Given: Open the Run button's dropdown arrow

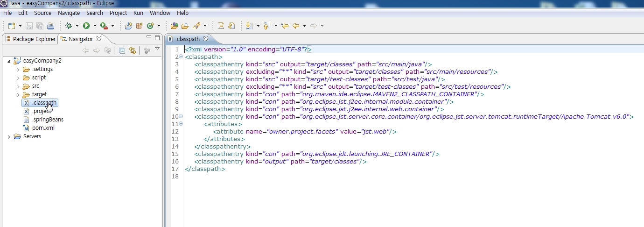Looking at the screenshot, I should point(95,26).
